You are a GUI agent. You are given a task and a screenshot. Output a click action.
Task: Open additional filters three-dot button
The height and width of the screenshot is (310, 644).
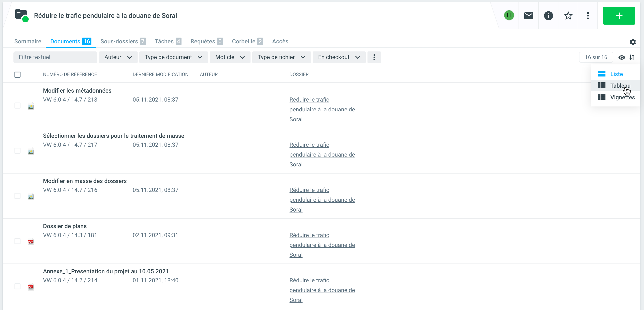[374, 57]
